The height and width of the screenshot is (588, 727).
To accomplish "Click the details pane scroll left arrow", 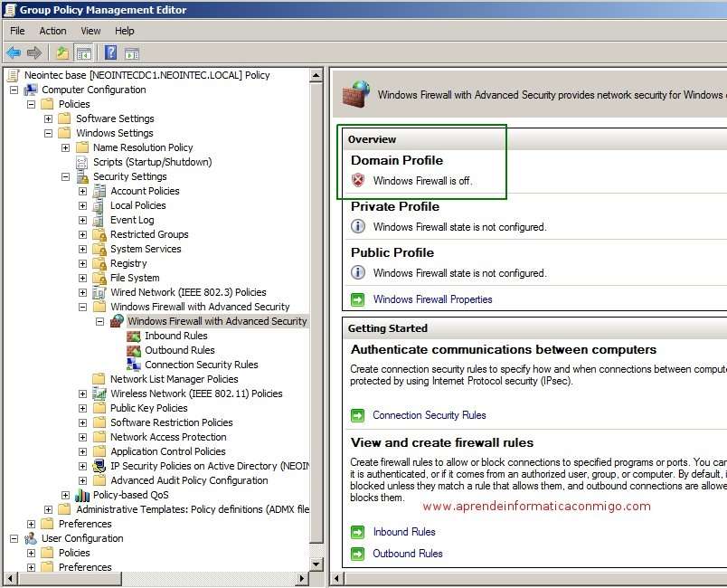I will [336, 578].
